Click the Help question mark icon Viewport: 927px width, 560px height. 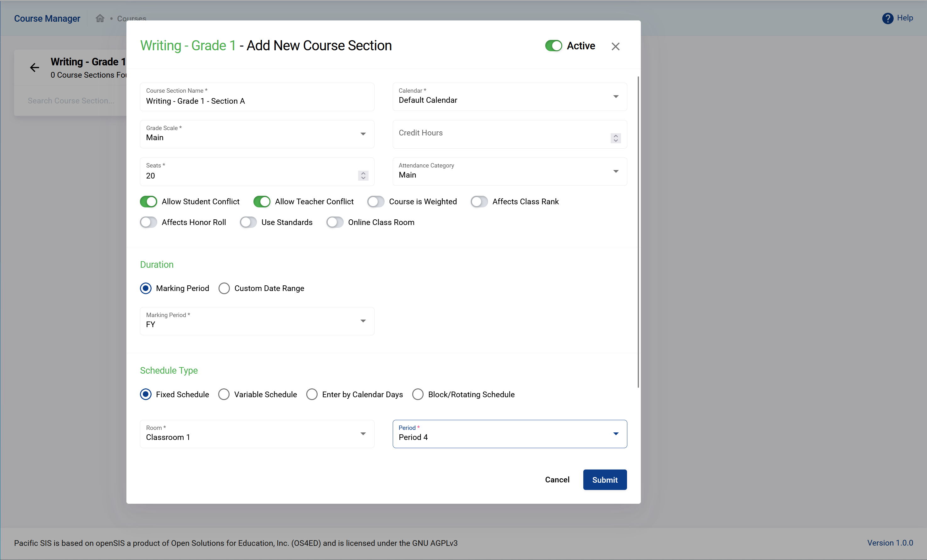point(887,18)
